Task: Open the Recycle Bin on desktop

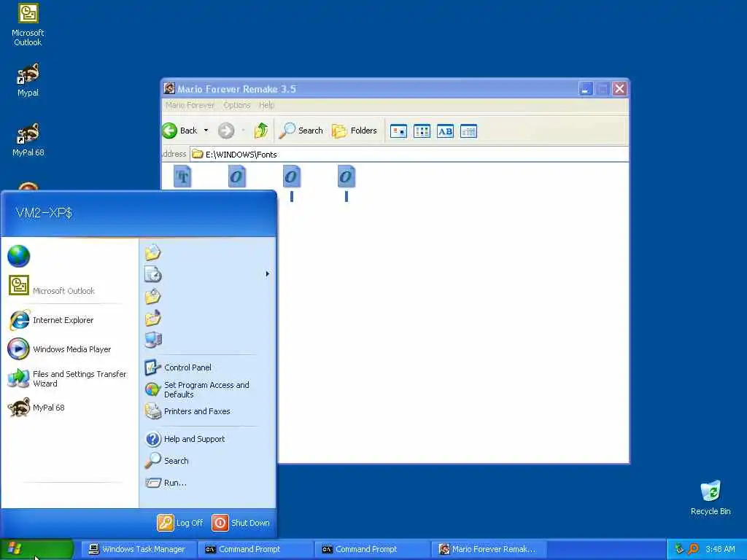Action: coord(711,497)
